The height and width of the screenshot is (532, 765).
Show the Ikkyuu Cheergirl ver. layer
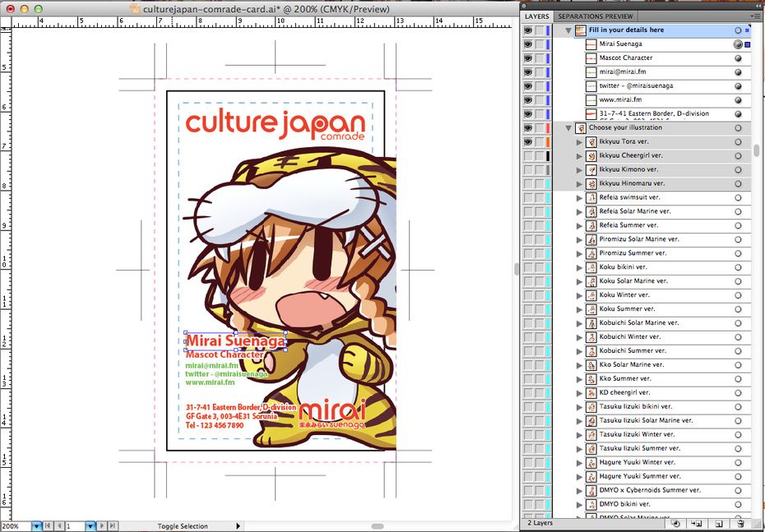point(528,155)
